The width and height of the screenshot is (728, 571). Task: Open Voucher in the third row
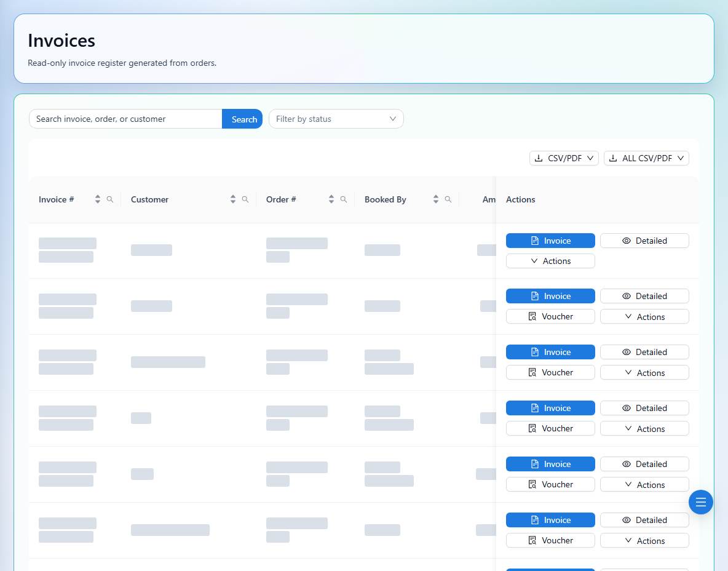550,373
